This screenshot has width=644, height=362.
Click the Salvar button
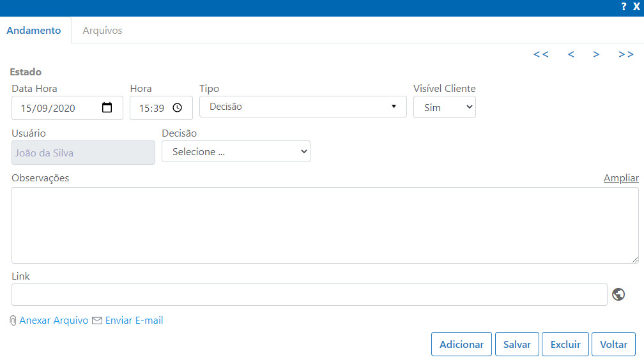pyautogui.click(x=517, y=344)
